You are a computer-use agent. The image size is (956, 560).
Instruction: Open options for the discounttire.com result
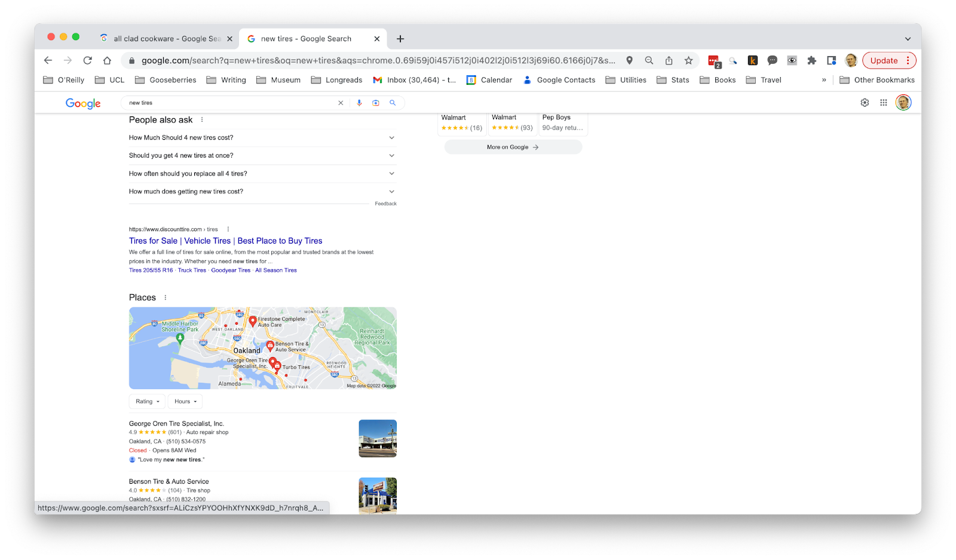pyautogui.click(x=228, y=229)
